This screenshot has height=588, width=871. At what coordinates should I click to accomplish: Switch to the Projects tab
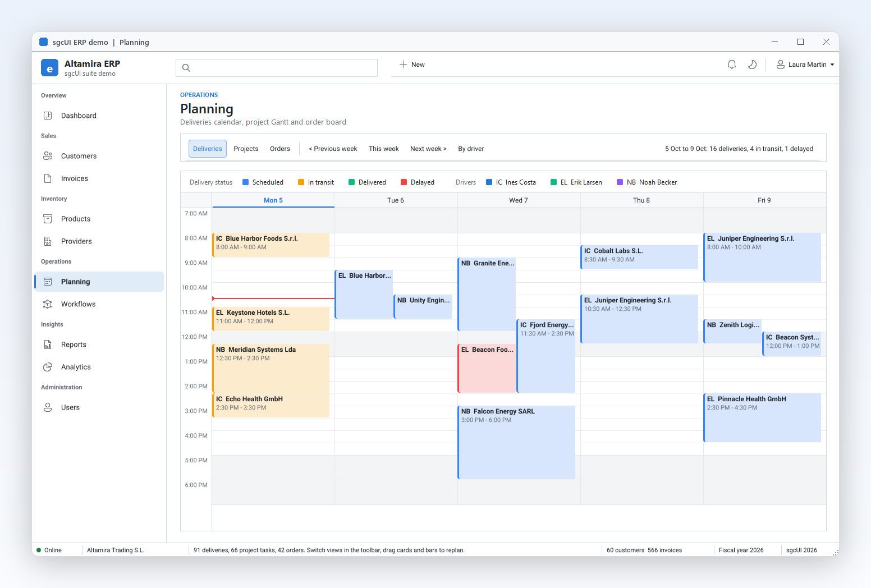pyautogui.click(x=246, y=149)
